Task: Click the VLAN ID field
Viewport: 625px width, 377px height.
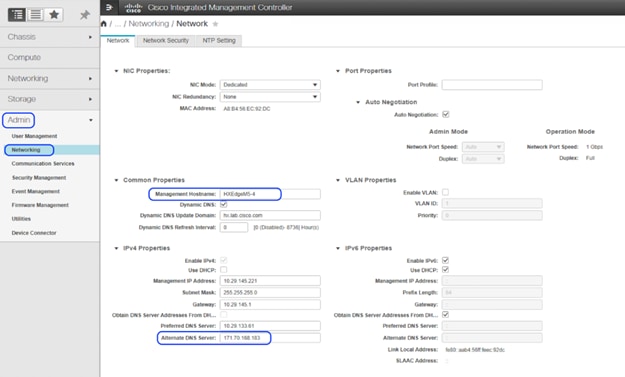Action: click(492, 204)
